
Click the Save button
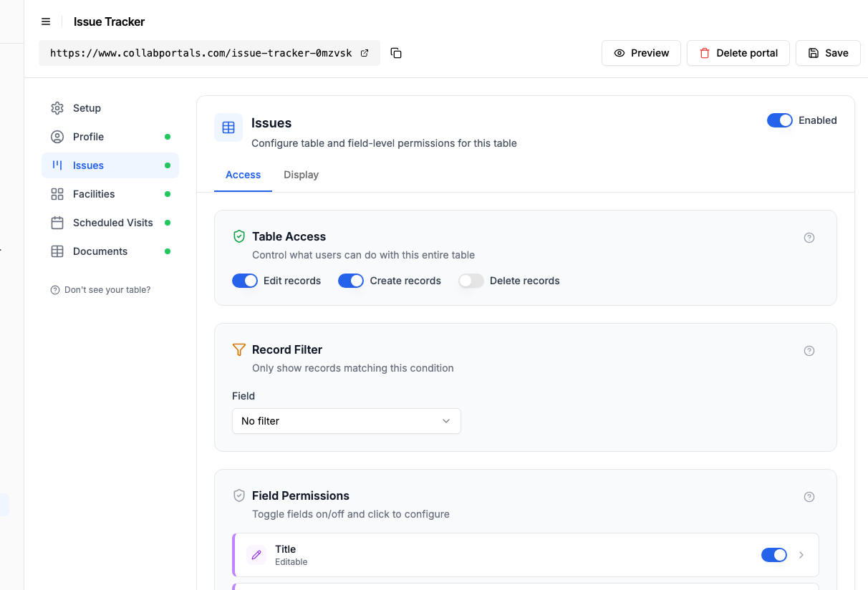click(828, 53)
